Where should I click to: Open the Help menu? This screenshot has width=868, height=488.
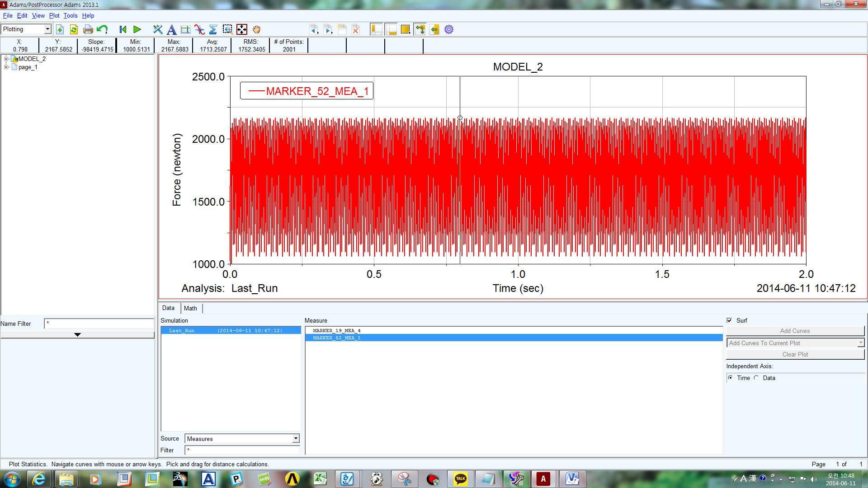[x=88, y=15]
